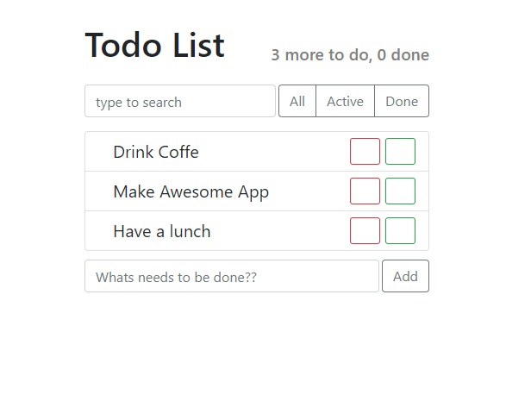Click the green-outlined button beside Have a lunch

[x=400, y=230]
